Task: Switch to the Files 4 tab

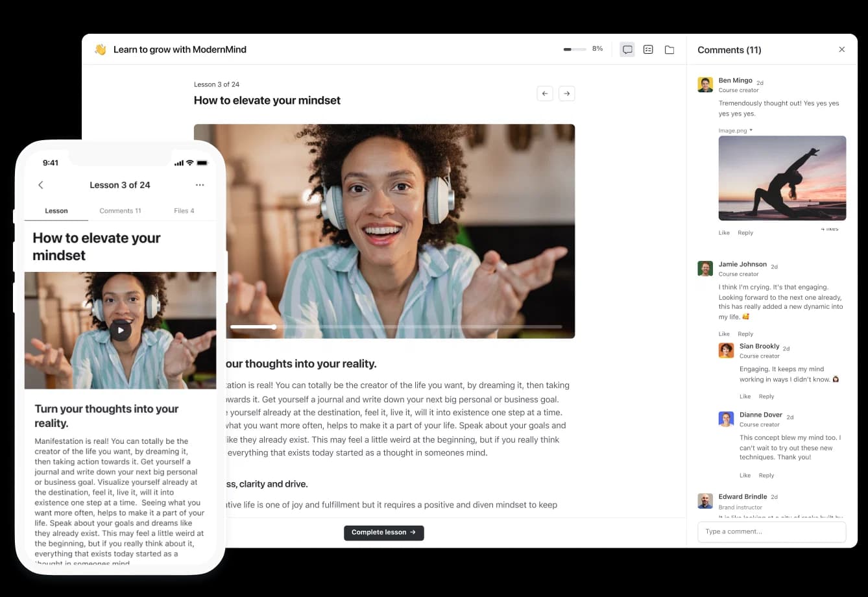Action: pos(184,211)
